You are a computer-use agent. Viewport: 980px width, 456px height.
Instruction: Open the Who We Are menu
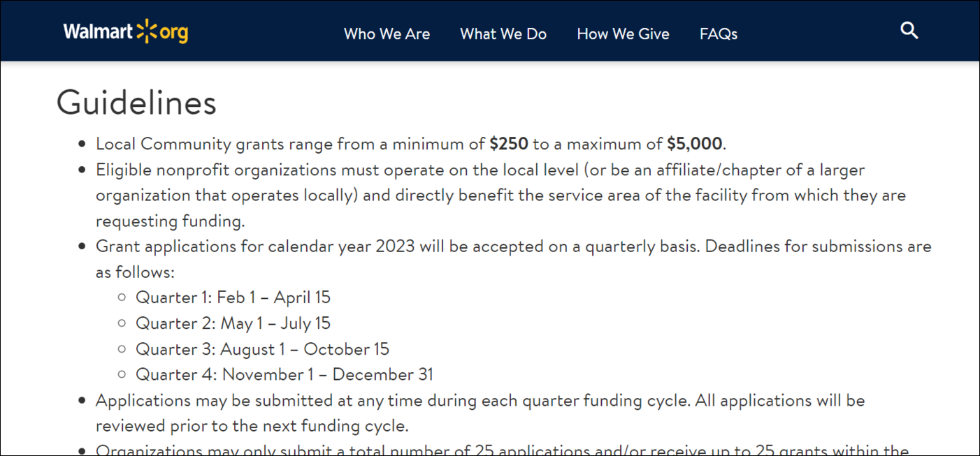(387, 34)
